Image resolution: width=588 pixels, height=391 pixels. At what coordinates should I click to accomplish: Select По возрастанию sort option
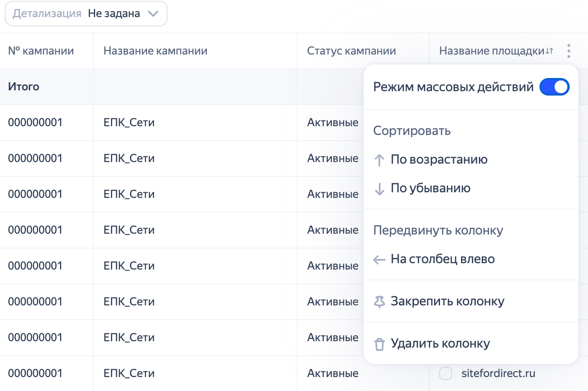pos(439,160)
